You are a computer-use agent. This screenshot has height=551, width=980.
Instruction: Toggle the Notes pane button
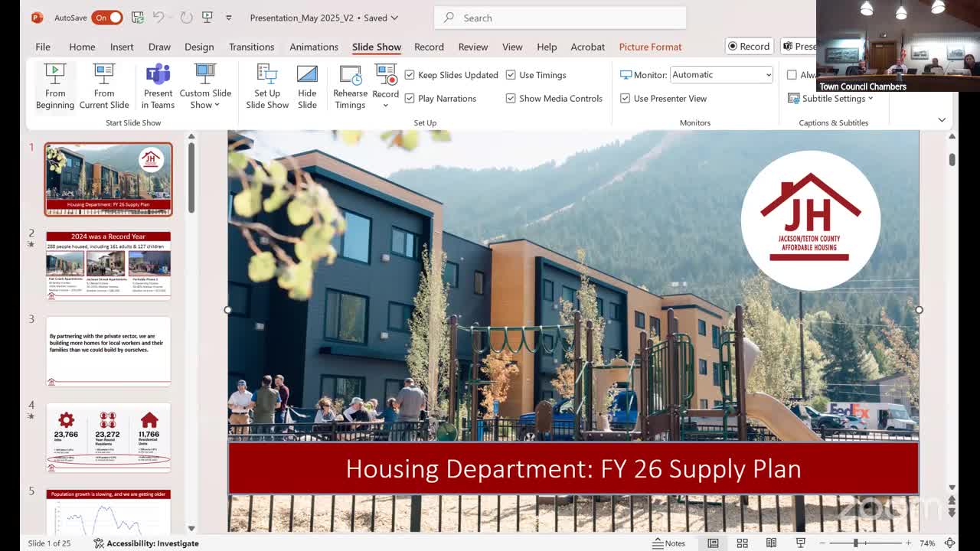point(668,543)
